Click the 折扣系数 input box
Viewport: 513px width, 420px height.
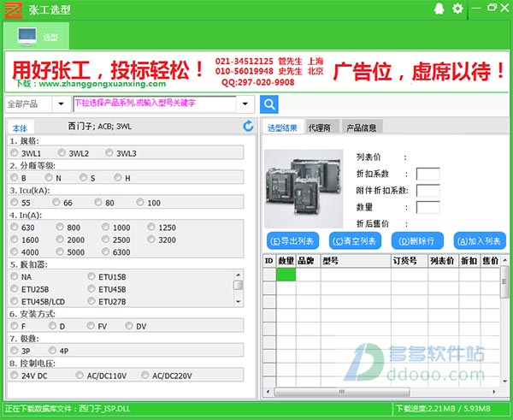428,174
